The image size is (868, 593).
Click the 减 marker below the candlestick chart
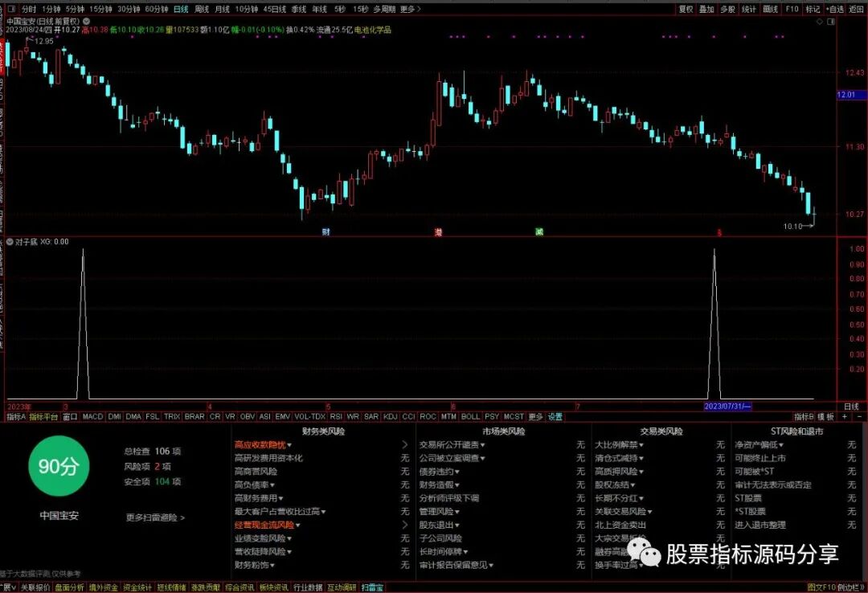coord(539,232)
